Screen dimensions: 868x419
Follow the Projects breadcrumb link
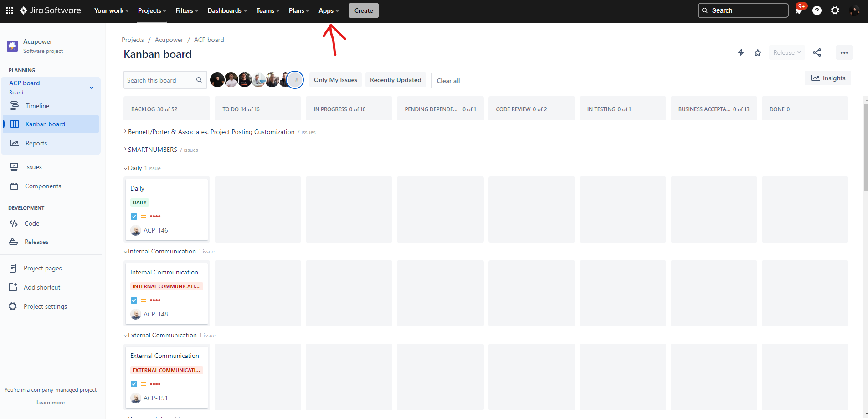(133, 40)
